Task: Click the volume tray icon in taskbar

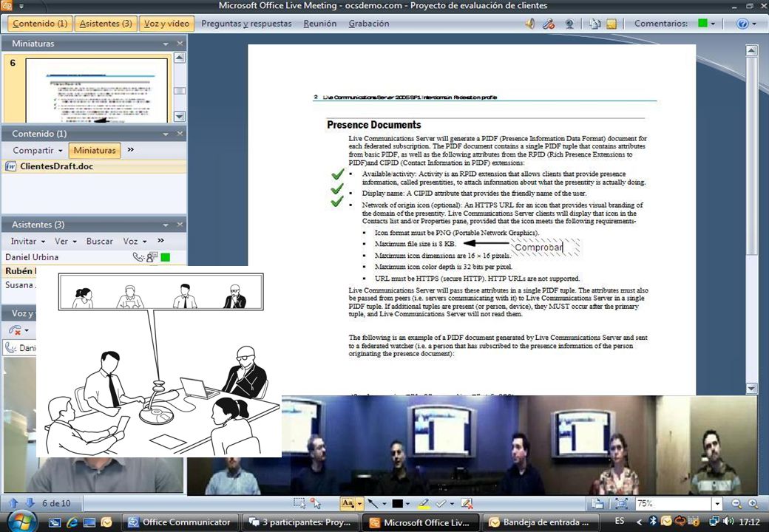Action: pos(728,521)
